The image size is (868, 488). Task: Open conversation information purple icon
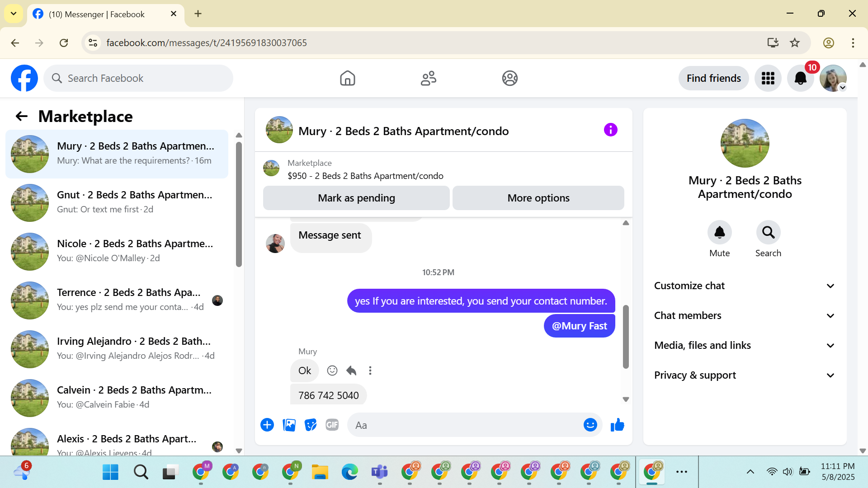(x=611, y=130)
